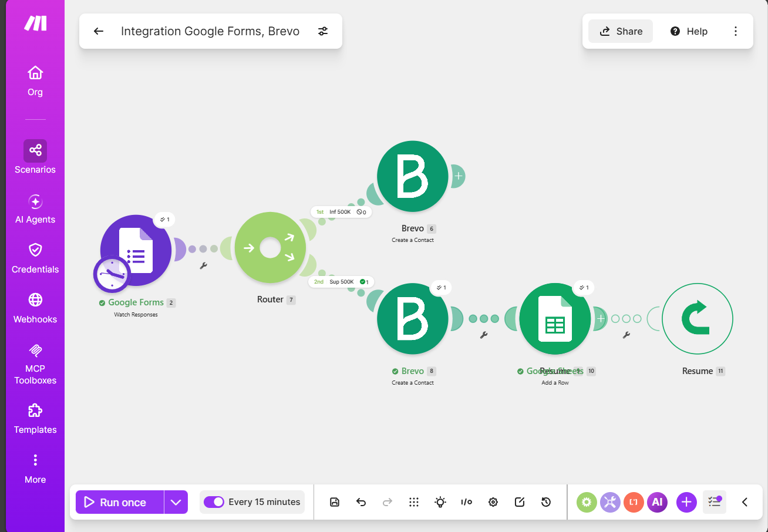This screenshot has height=532, width=768.
Task: Auto-align modules with the dots grid icon
Action: tap(414, 502)
